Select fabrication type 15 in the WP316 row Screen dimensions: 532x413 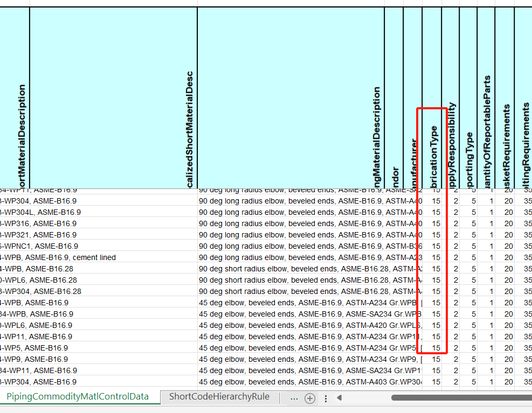tap(432, 224)
